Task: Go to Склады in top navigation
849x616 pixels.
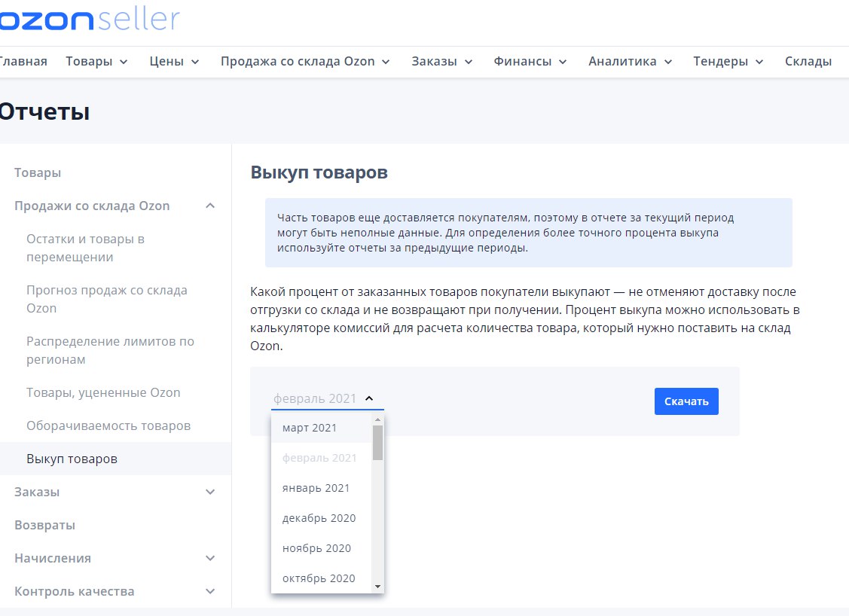Action: [x=808, y=61]
